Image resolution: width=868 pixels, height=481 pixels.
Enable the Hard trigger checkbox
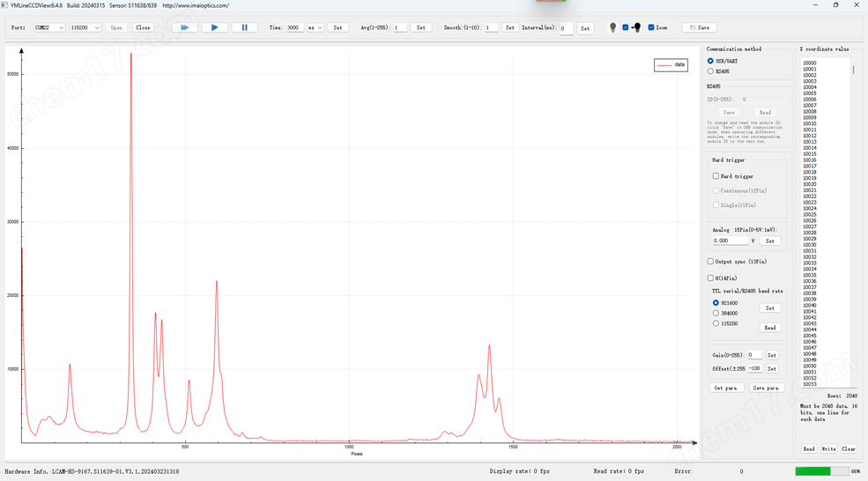pyautogui.click(x=716, y=176)
